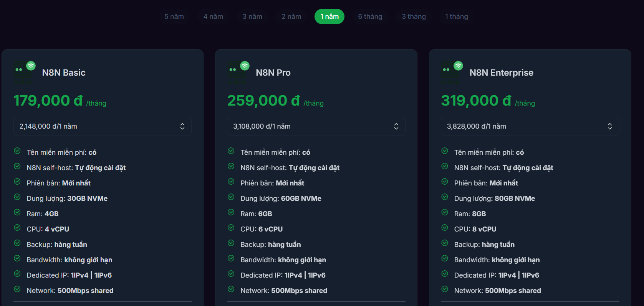Open N8N Pro 3,108,000 đ/1 năm dropdown
Viewport: 644px width, 306px height.
[x=316, y=126]
